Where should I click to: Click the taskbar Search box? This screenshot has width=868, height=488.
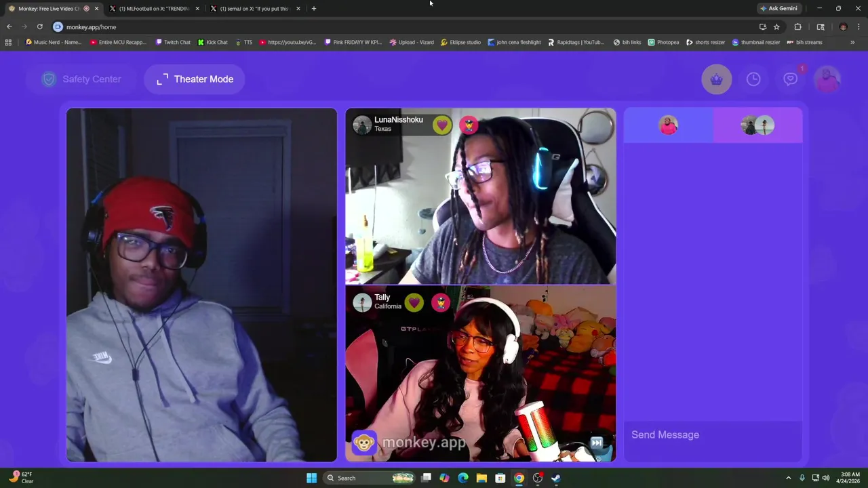pos(370,478)
